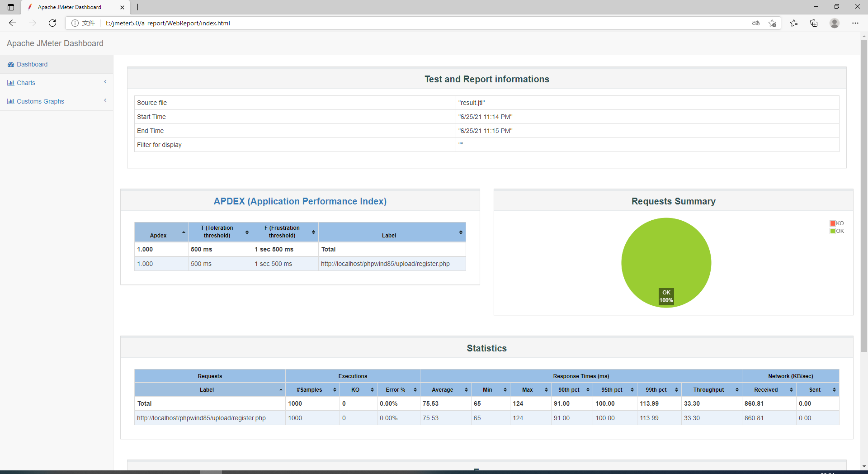Image resolution: width=868 pixels, height=474 pixels.
Task: Sort Statistics table by Min column
Action: [x=491, y=390]
